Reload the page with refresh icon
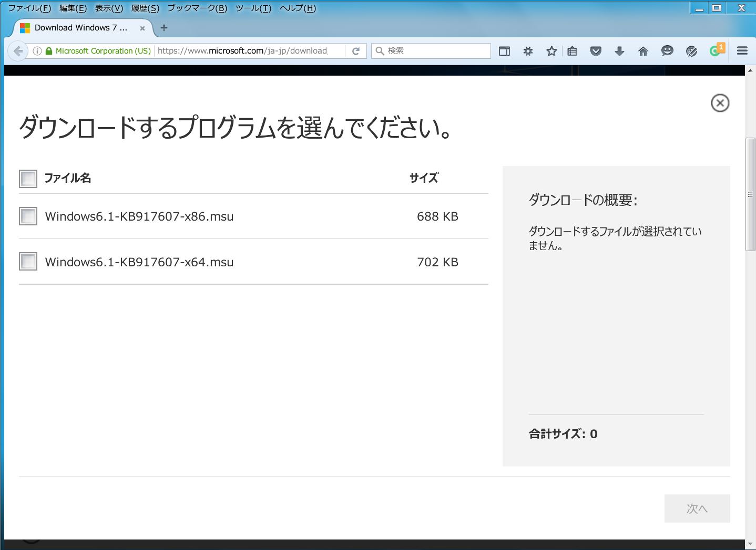This screenshot has width=756, height=550. (356, 51)
